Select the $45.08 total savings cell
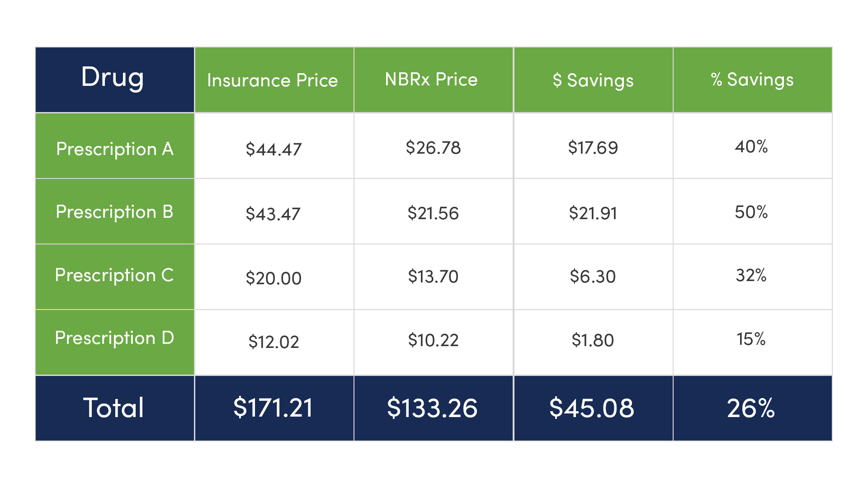Screen dimensions: 868x488 tap(592, 408)
